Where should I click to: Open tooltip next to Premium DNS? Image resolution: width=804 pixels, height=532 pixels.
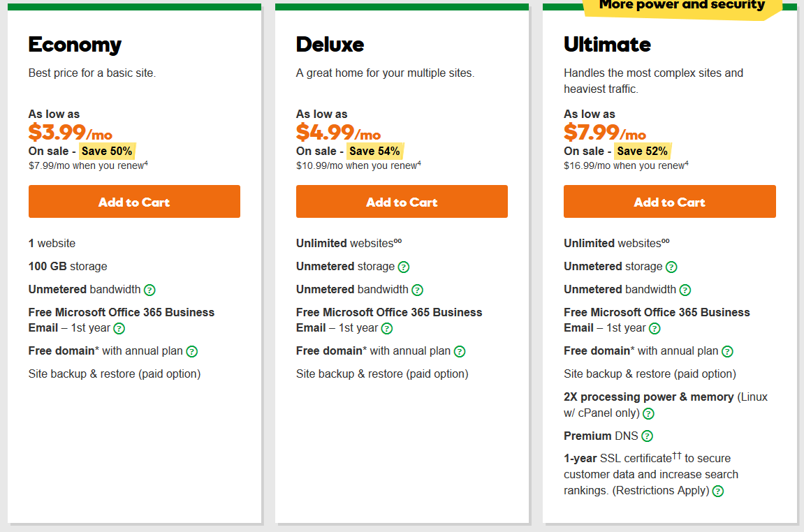[647, 436]
